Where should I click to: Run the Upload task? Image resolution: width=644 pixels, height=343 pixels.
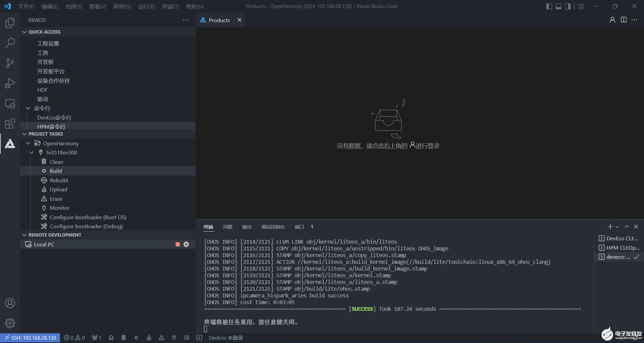click(108, 189)
